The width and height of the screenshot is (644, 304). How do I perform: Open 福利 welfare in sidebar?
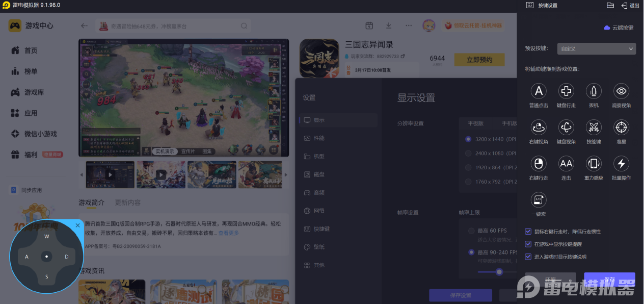(24, 155)
